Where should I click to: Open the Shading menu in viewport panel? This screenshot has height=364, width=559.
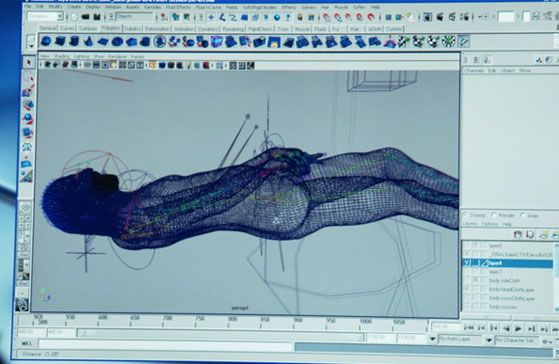tap(62, 56)
